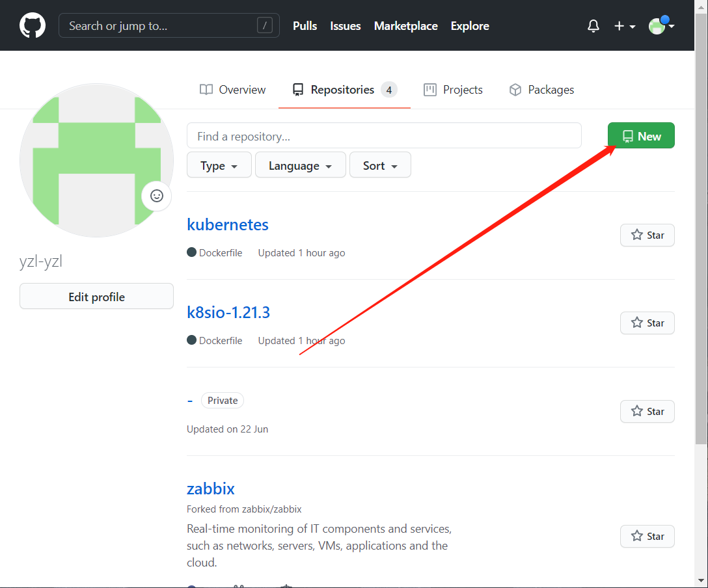
Task: Star the k8sio-1.21.3 repository
Action: coord(647,323)
